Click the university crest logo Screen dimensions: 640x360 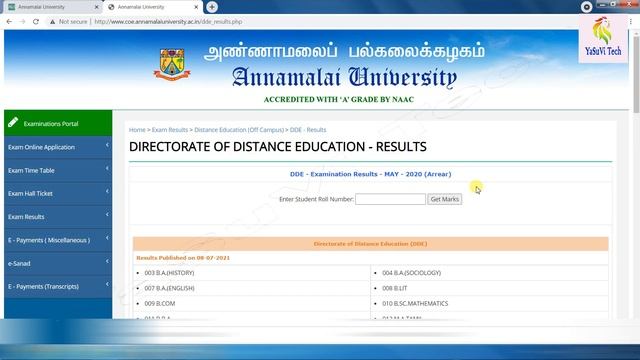pos(172,64)
